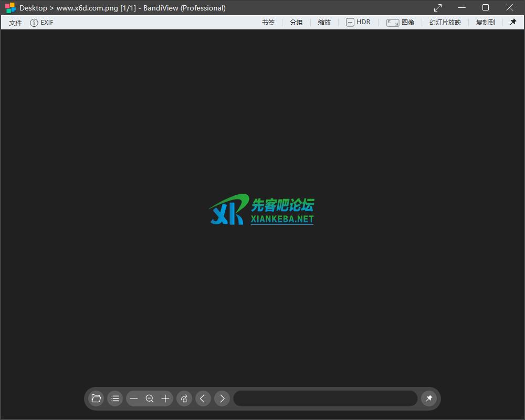The height and width of the screenshot is (420, 525).
Task: Open the thumbnail list view icon
Action: pyautogui.click(x=115, y=398)
